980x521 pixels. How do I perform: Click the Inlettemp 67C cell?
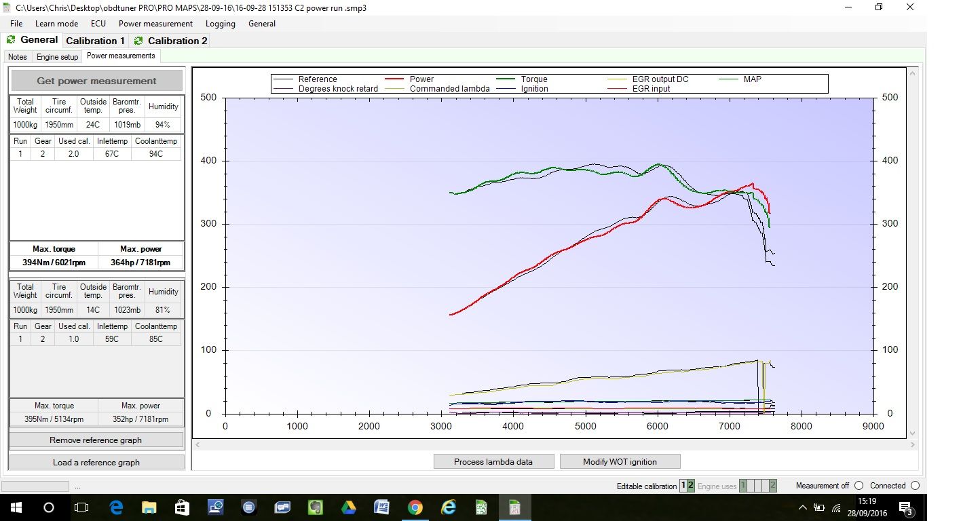(x=112, y=154)
